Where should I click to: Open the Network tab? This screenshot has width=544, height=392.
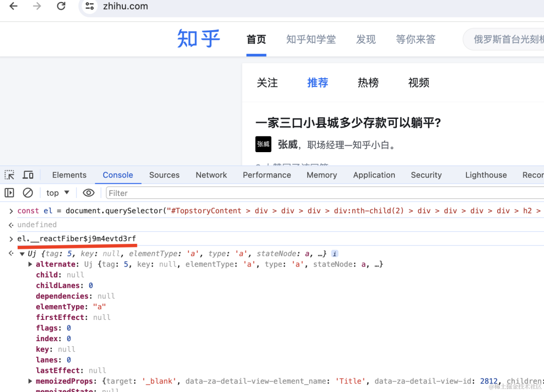click(x=211, y=175)
